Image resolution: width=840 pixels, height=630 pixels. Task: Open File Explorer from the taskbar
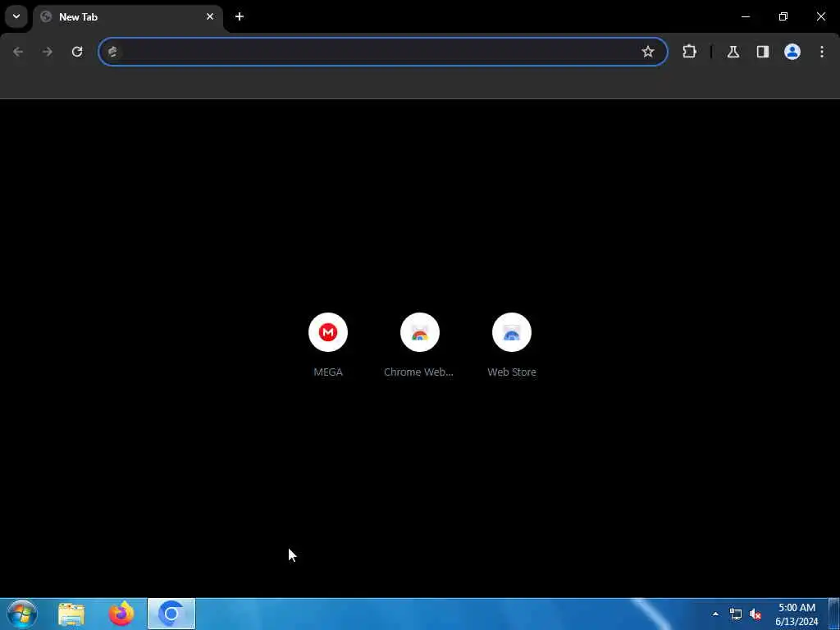(x=71, y=614)
